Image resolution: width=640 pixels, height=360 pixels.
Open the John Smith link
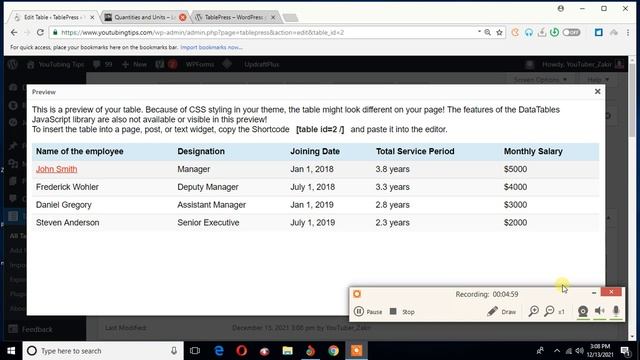56,169
